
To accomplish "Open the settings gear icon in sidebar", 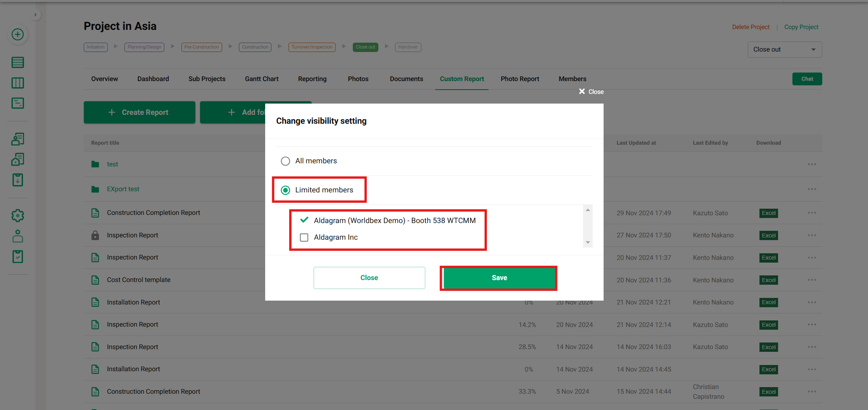I will pos(17,216).
